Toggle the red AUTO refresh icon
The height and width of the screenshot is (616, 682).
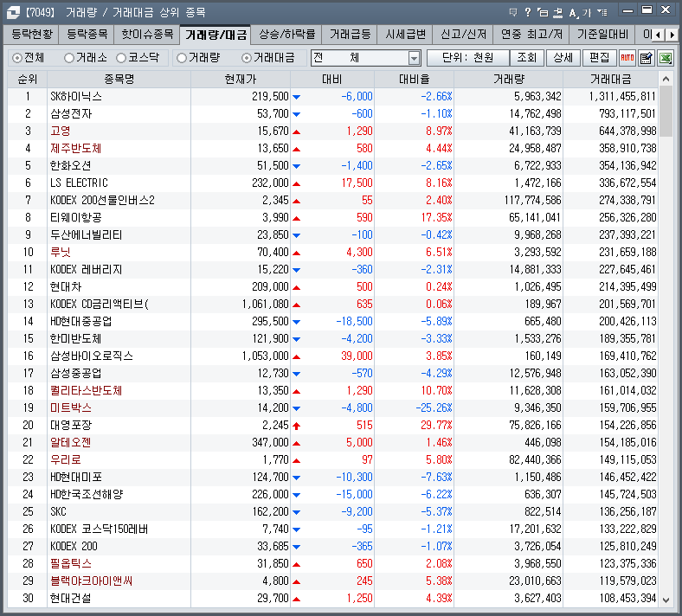(627, 57)
